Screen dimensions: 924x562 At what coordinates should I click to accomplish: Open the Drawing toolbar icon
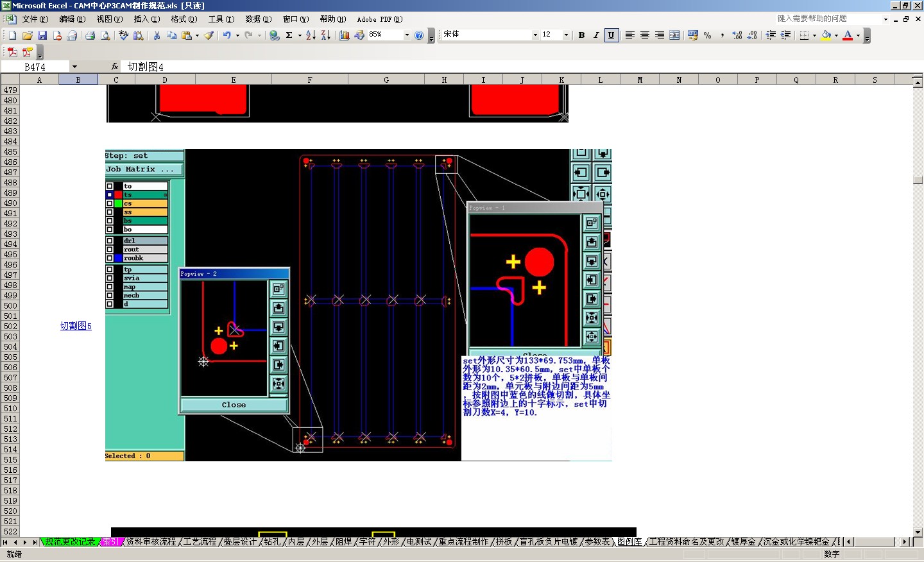point(359,35)
